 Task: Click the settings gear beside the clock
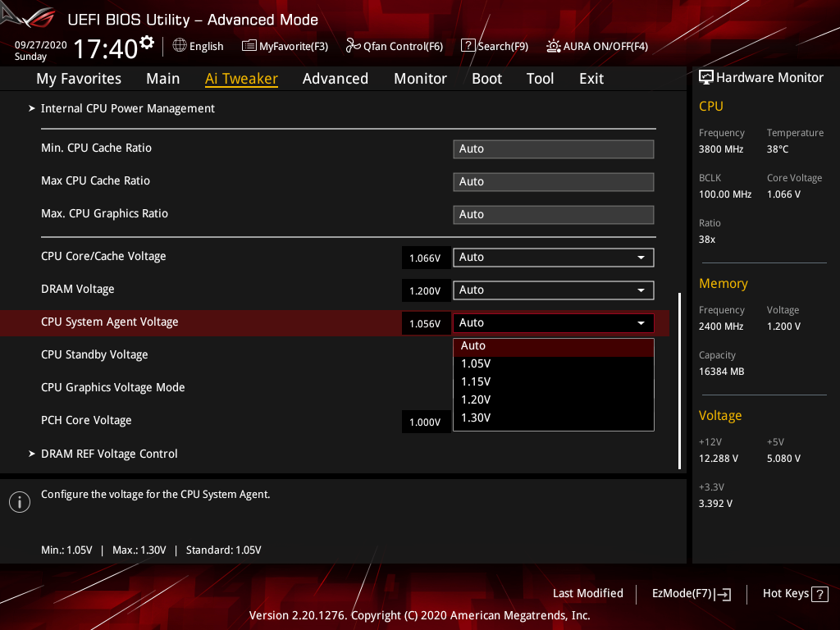coord(147,43)
